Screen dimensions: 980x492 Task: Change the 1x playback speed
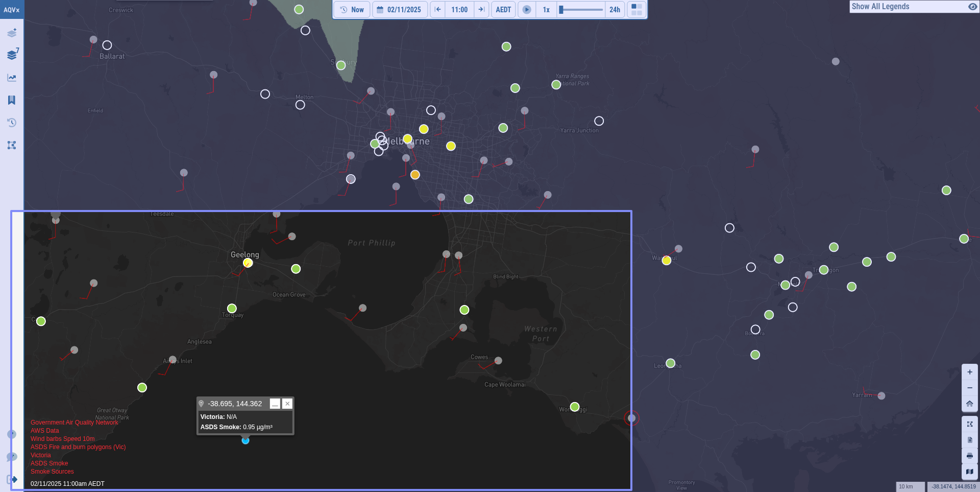[546, 10]
